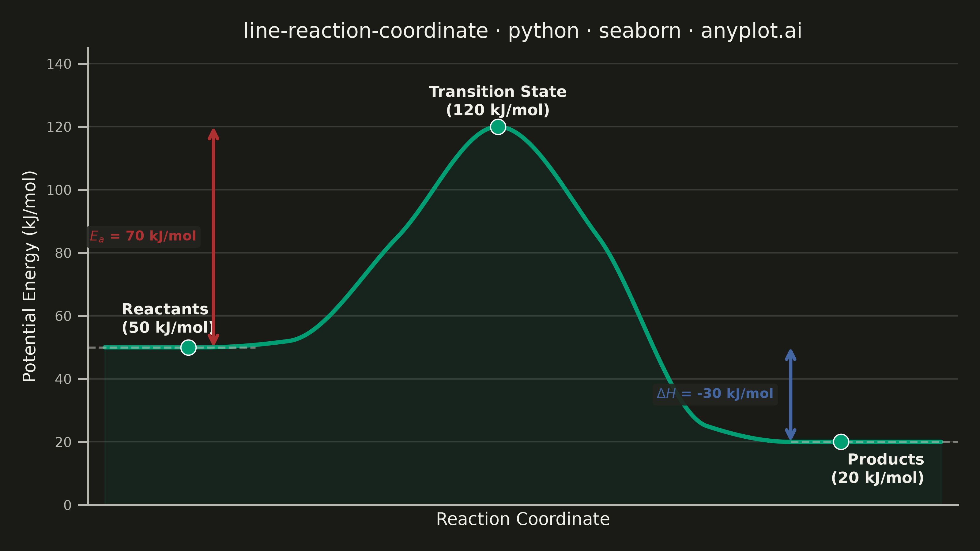Click the Transition State marker dot

[498, 127]
